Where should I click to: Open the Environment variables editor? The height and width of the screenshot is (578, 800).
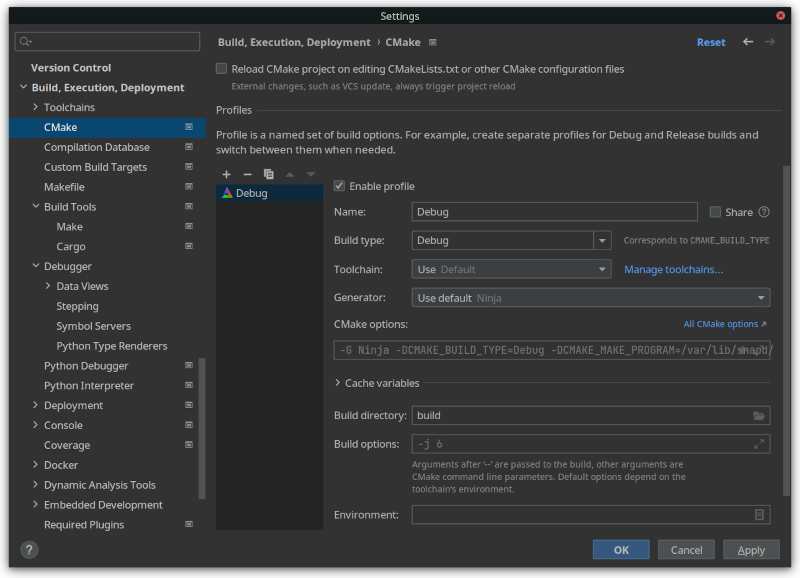[x=759, y=514]
